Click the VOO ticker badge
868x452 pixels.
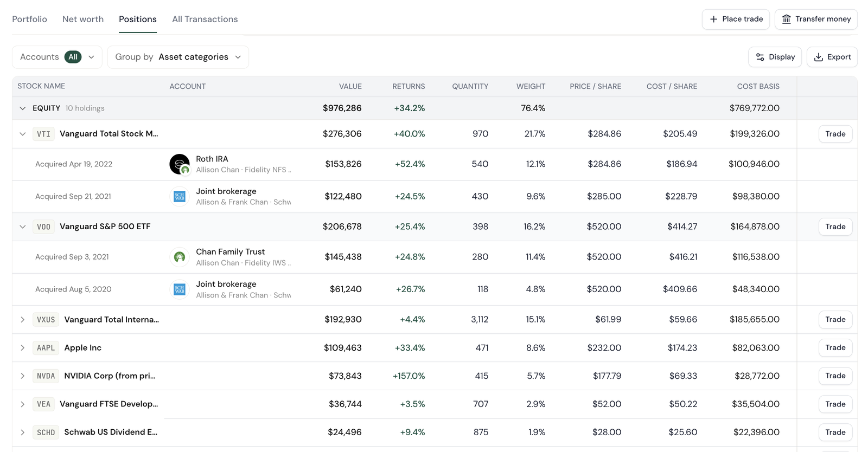point(43,227)
